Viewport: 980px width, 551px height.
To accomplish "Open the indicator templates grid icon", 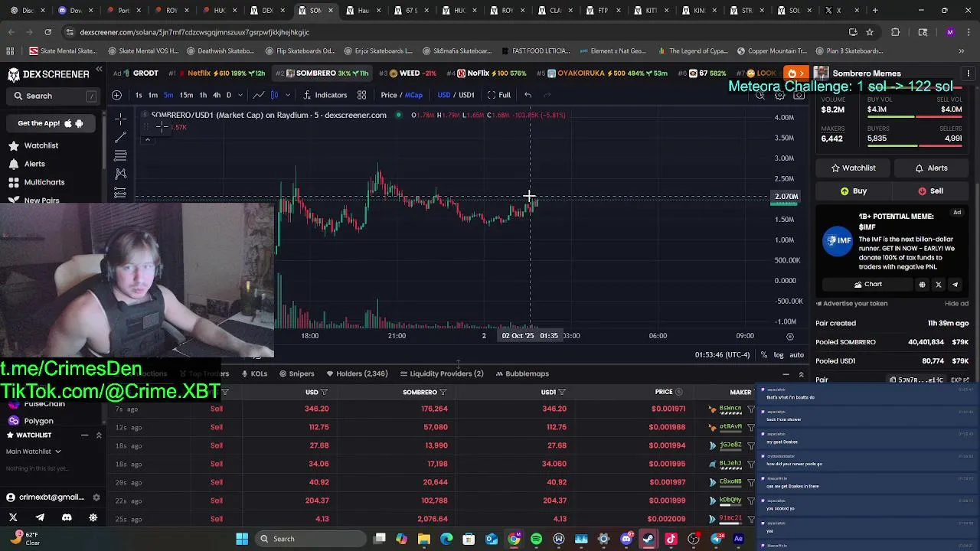I will tap(361, 95).
